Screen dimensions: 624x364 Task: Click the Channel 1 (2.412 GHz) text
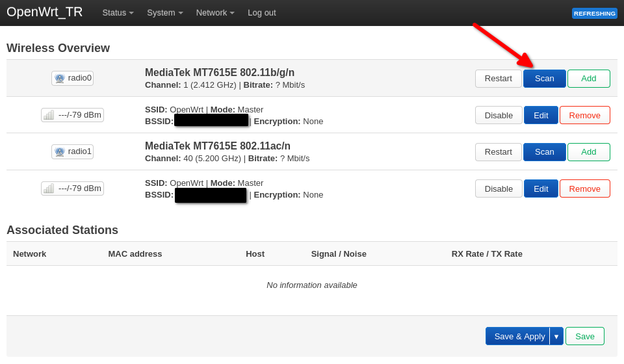coord(190,85)
